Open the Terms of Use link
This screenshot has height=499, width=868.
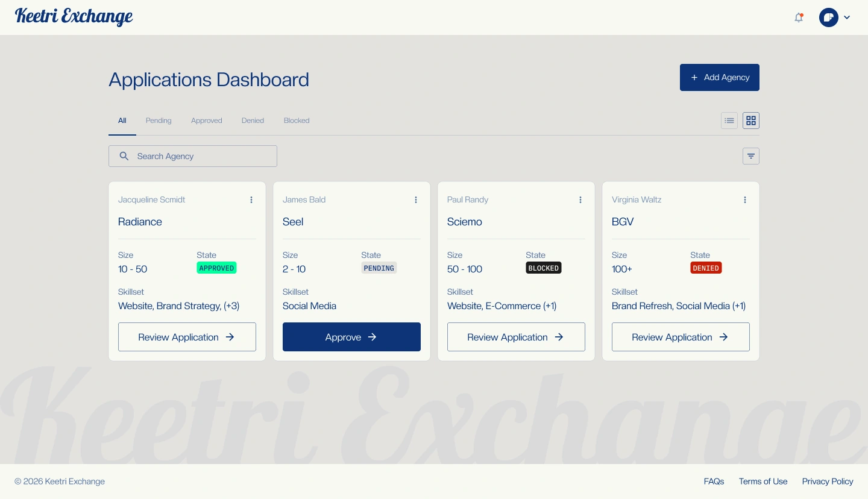[x=763, y=481]
